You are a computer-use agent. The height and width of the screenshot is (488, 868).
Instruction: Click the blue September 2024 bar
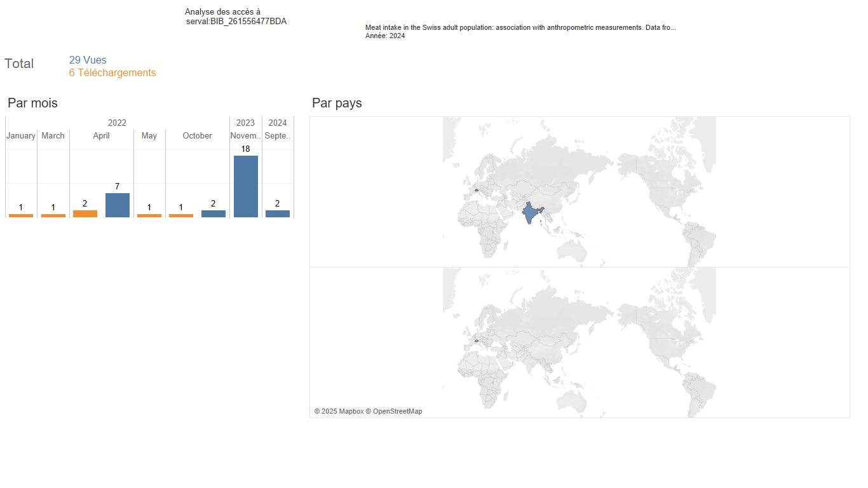[x=277, y=213]
